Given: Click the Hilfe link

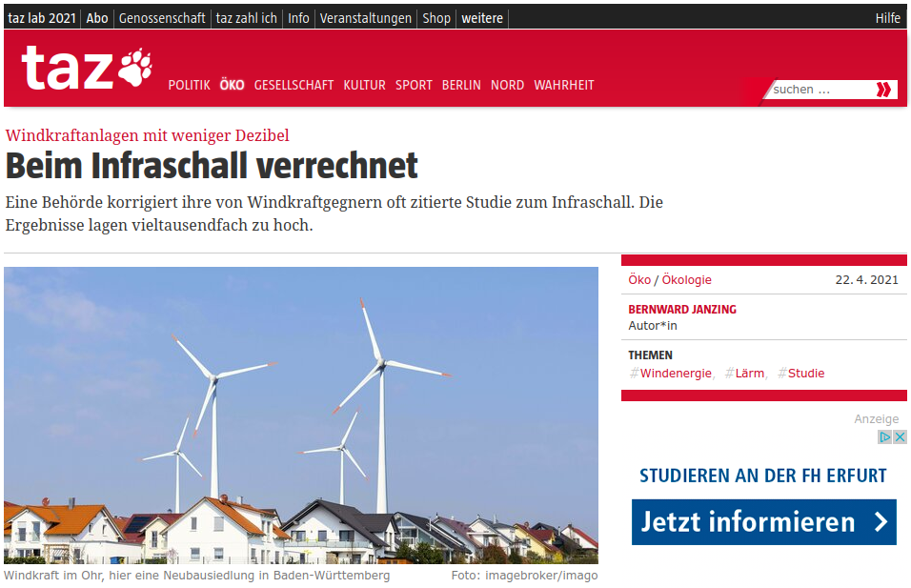Looking at the screenshot, I should [x=888, y=18].
